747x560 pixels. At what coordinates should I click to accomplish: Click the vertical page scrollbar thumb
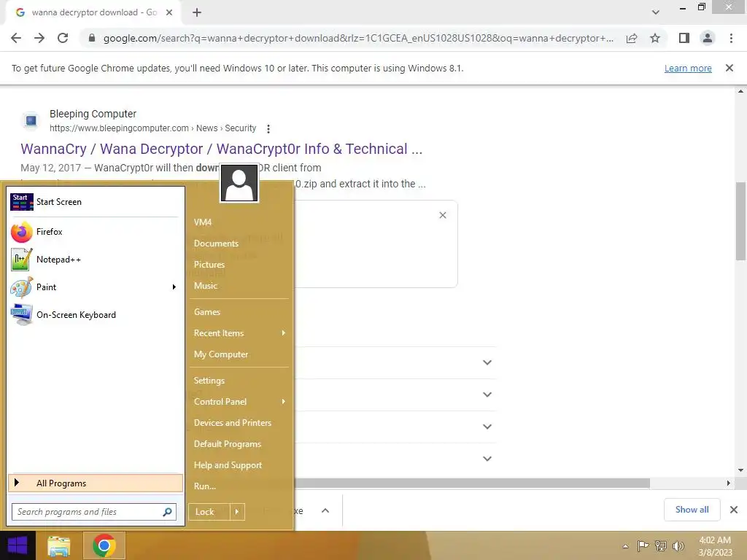pyautogui.click(x=741, y=221)
